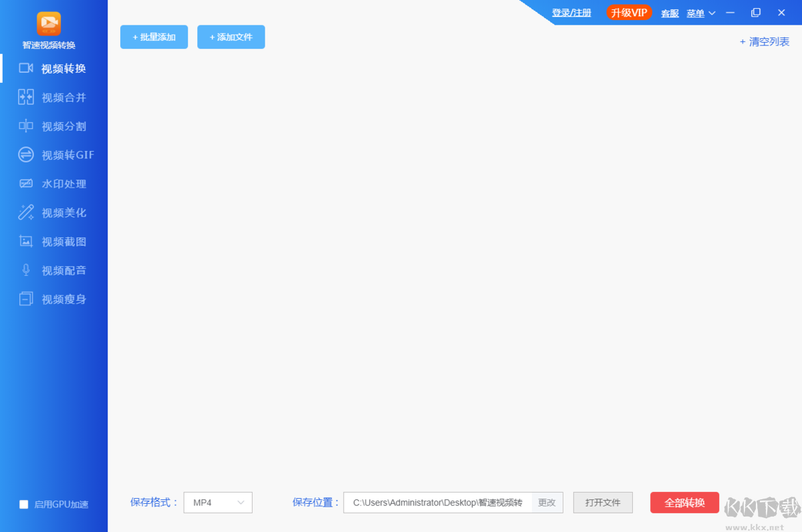Open 登录/注册 (login/register)

point(572,13)
